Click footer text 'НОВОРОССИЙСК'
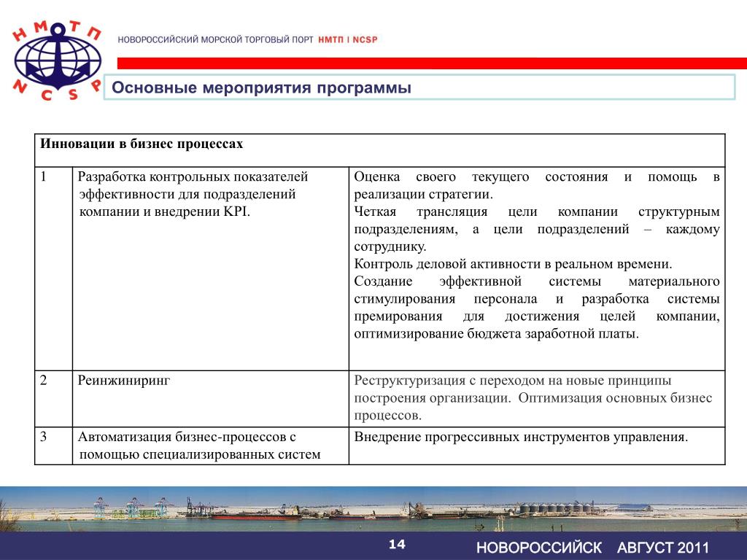Image resolution: width=747 pixels, height=560 pixels. 539,548
